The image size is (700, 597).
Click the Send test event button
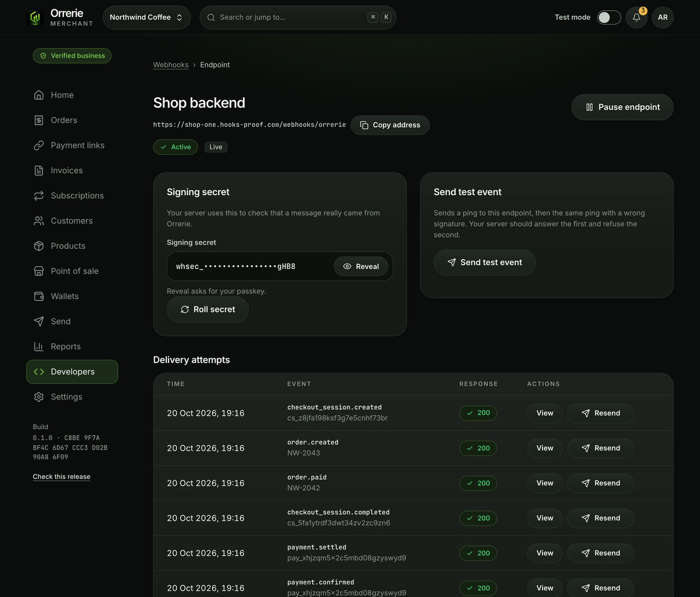tap(485, 262)
